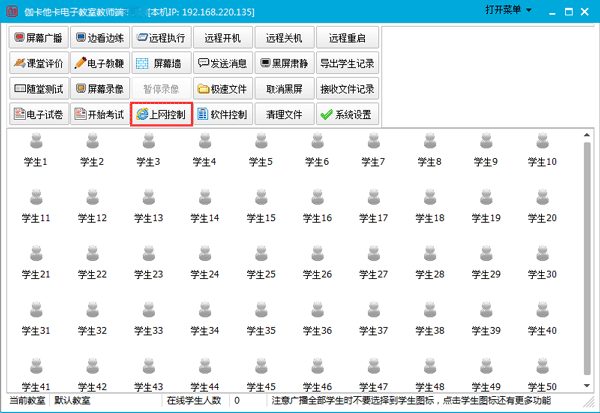Start 屏幕录像 screen recording

(x=100, y=89)
